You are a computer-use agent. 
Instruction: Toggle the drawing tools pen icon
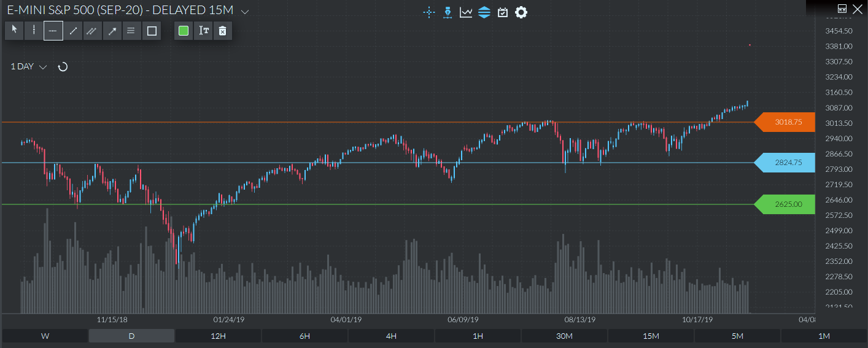point(448,12)
